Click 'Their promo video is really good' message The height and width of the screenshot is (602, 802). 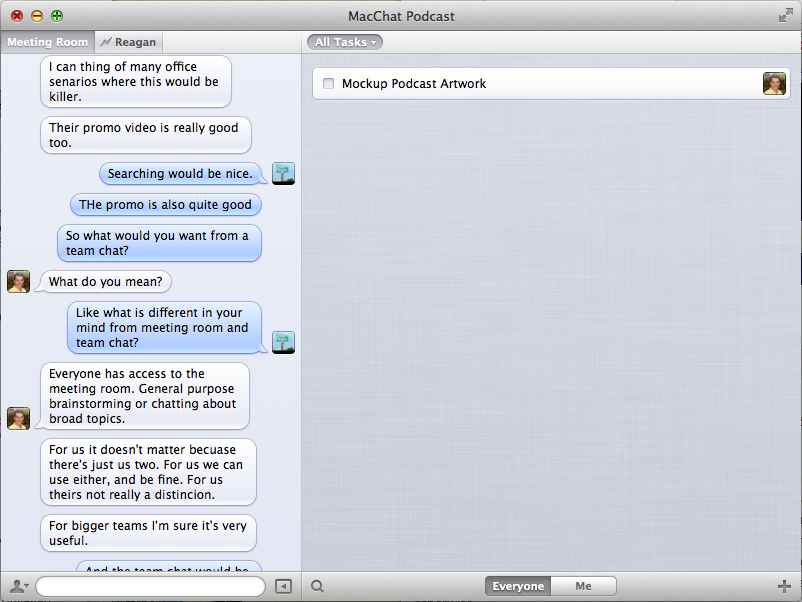pyautogui.click(x=146, y=135)
